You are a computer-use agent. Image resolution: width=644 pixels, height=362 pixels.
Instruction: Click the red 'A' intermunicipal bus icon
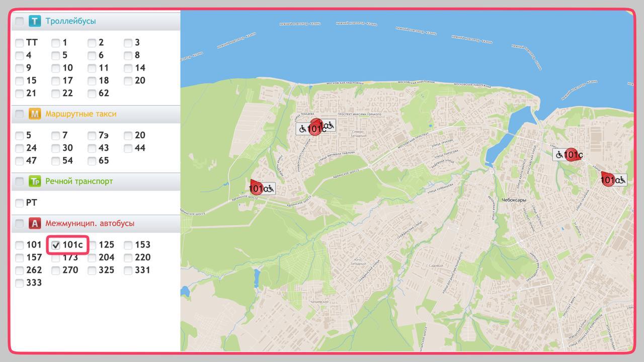(34, 224)
